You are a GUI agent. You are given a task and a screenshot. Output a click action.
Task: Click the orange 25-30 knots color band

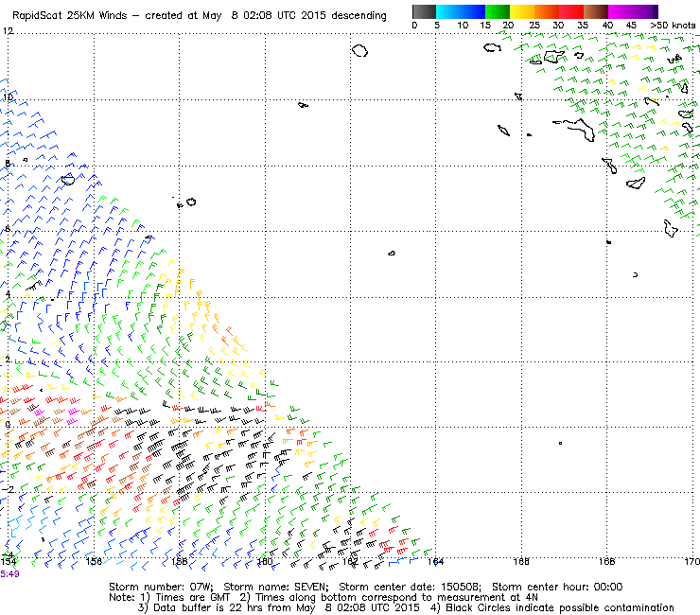(547, 11)
